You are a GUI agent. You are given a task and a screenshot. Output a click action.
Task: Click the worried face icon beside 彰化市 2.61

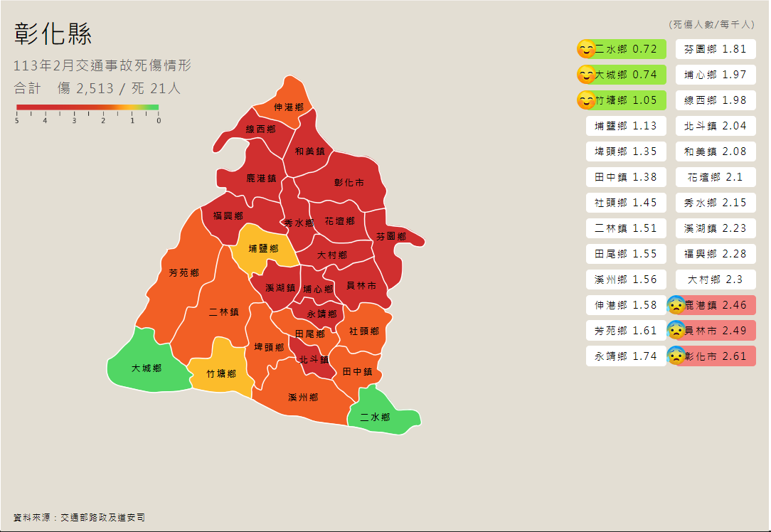pyautogui.click(x=676, y=356)
